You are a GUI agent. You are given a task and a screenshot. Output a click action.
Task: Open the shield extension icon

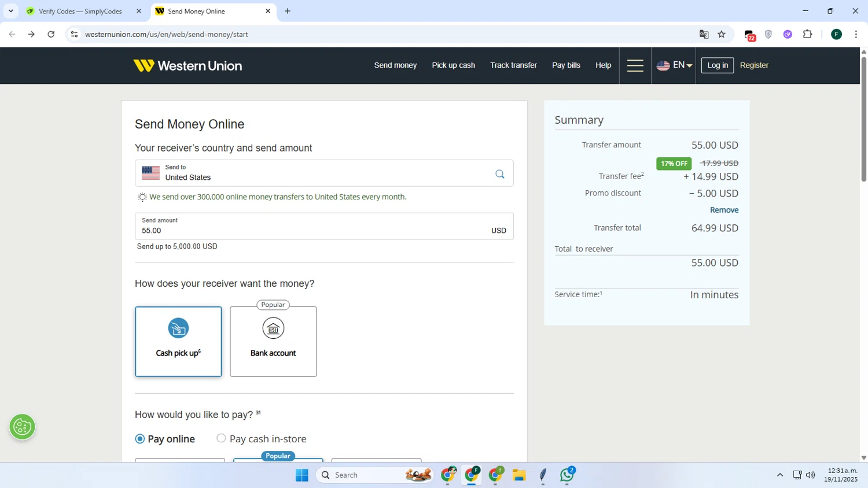click(x=768, y=34)
